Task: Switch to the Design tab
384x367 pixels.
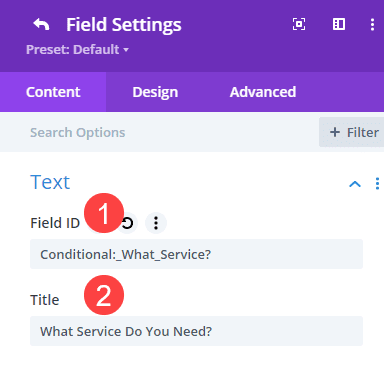Action: click(x=155, y=92)
